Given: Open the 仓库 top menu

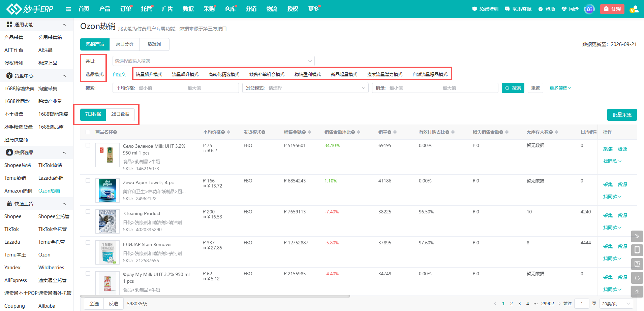Looking at the screenshot, I should pyautogui.click(x=230, y=9).
